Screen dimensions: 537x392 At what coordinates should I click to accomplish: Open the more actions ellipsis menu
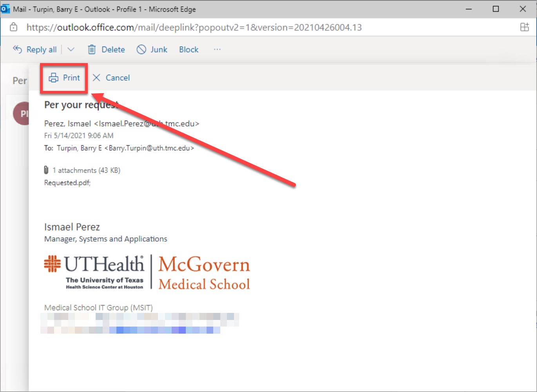[x=217, y=49]
